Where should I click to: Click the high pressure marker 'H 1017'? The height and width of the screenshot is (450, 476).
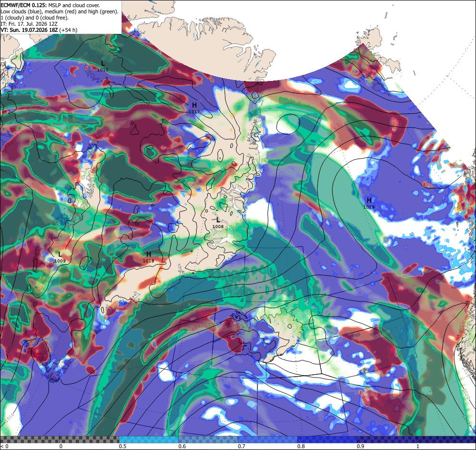[194, 108]
